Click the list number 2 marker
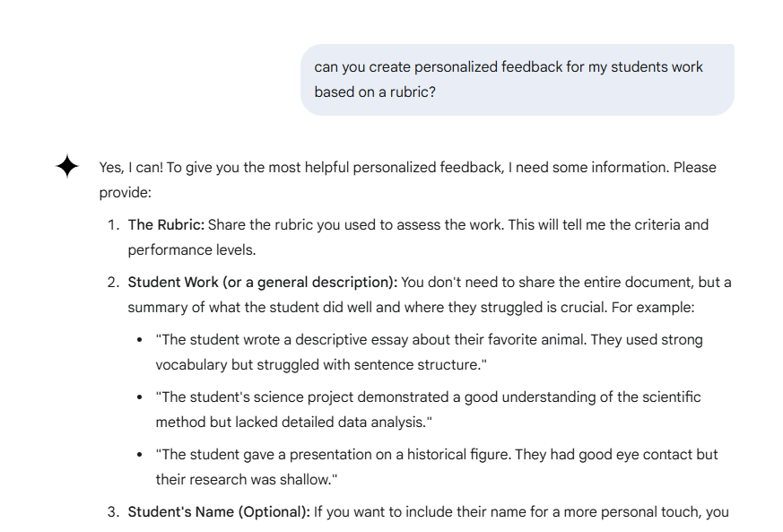 coord(113,283)
